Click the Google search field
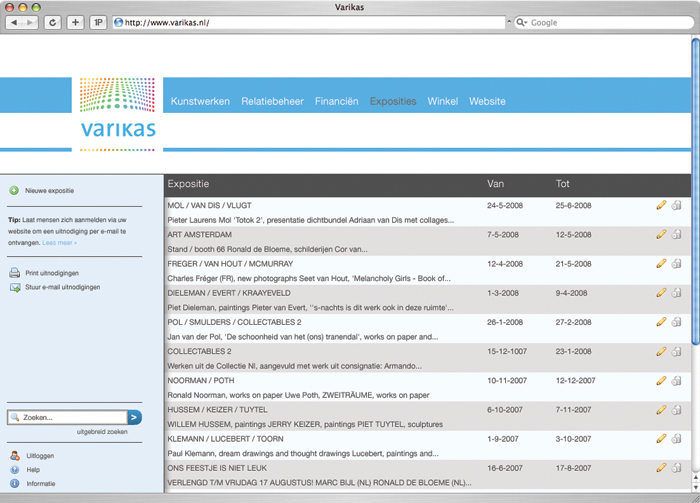 point(604,22)
